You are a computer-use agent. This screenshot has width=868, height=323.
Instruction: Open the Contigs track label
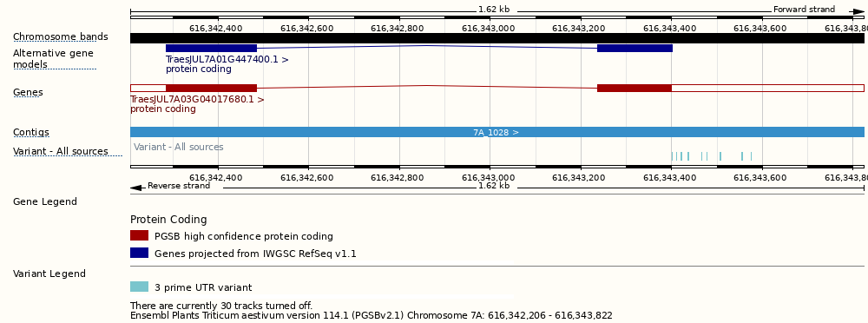[x=31, y=133]
